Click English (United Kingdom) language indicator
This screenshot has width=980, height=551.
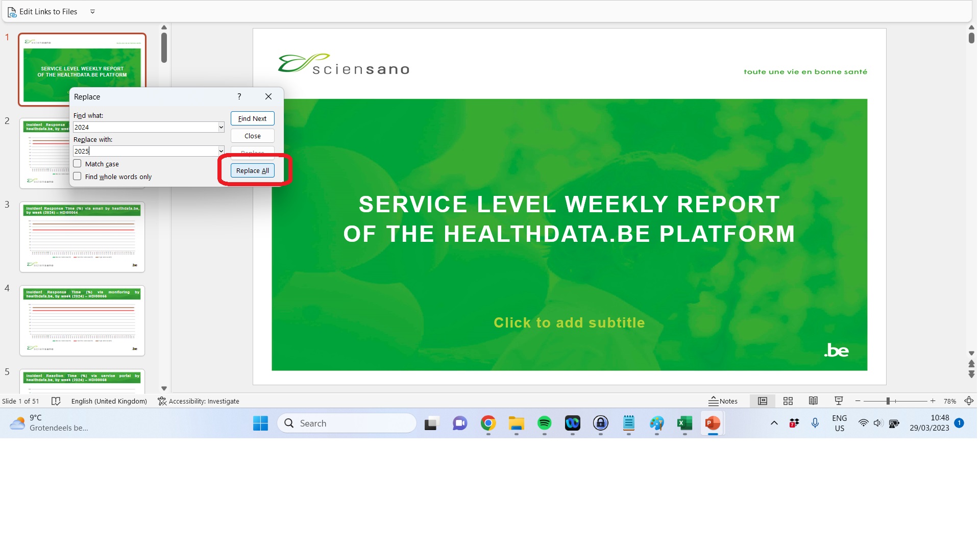point(109,401)
